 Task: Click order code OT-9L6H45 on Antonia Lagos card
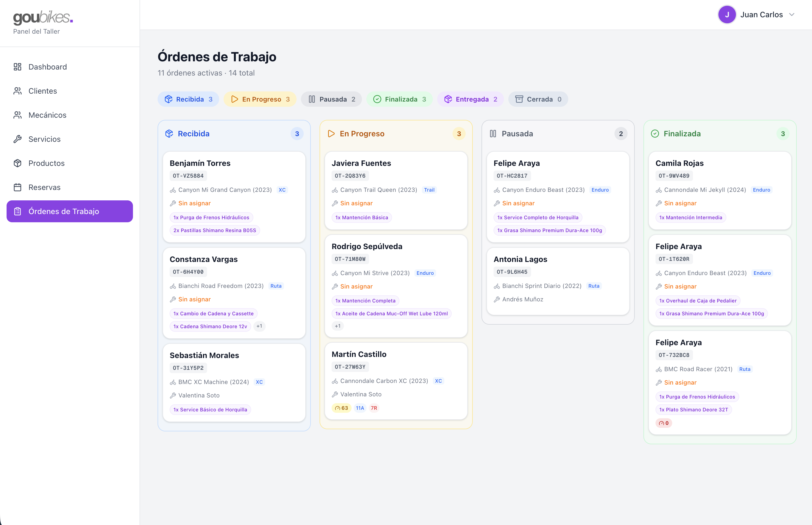point(512,272)
